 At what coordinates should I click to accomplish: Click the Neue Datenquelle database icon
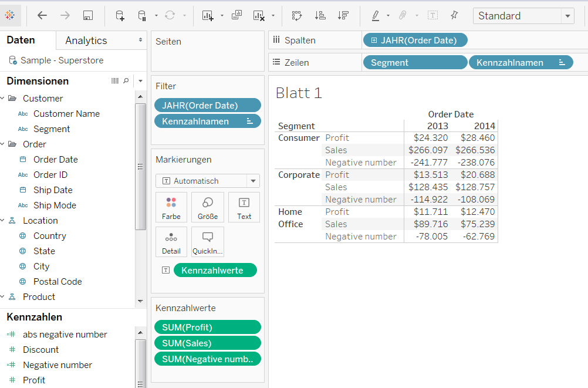click(x=120, y=16)
